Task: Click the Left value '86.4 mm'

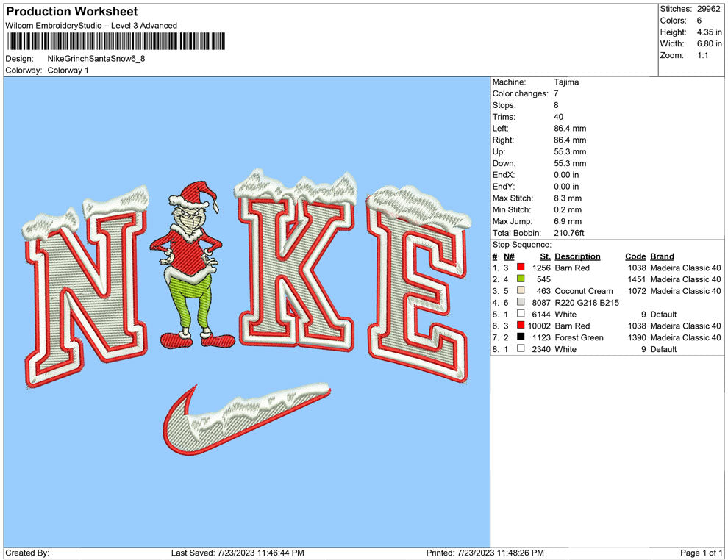Action: point(570,129)
